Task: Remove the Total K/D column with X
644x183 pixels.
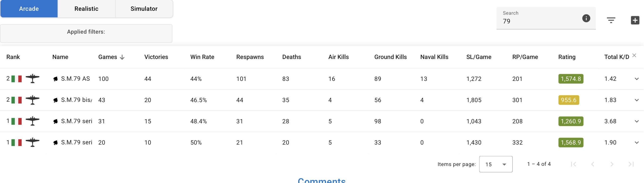Action: pyautogui.click(x=634, y=55)
